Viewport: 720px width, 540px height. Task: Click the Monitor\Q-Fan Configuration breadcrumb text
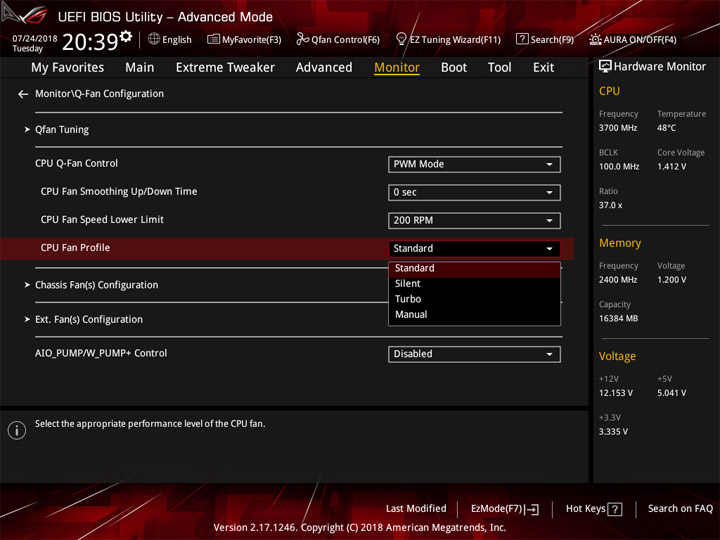(99, 94)
